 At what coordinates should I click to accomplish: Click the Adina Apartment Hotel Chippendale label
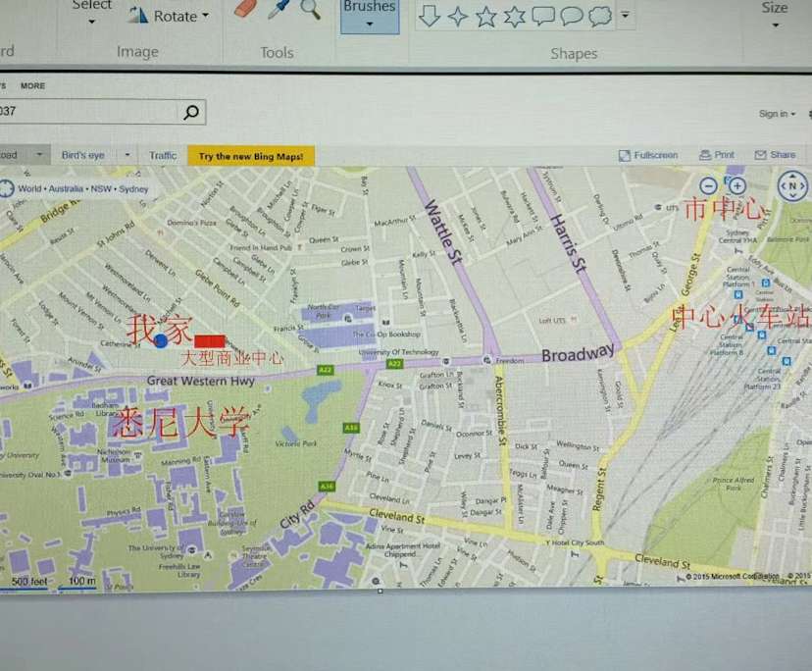click(x=402, y=549)
